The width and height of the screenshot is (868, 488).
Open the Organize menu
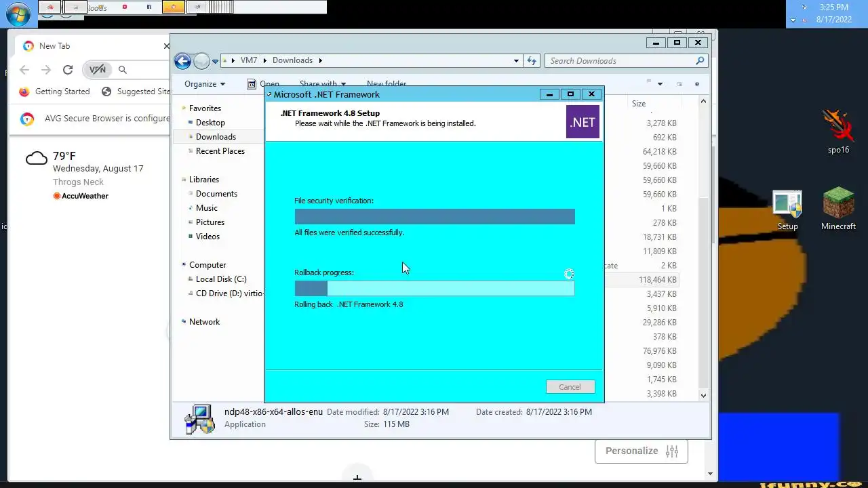coord(205,84)
